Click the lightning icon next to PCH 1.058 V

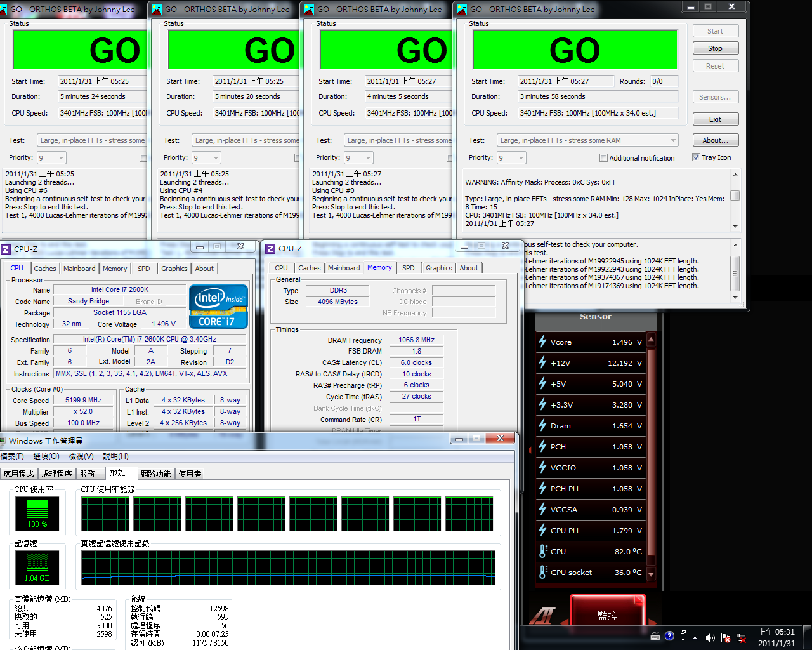[x=542, y=446]
